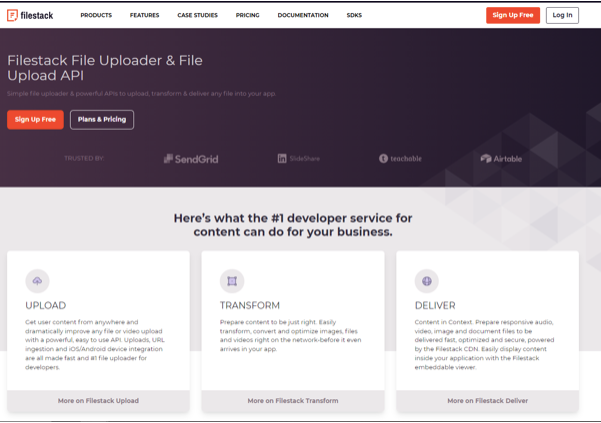Click the 'Simple file uploader' tagline text

(141, 93)
